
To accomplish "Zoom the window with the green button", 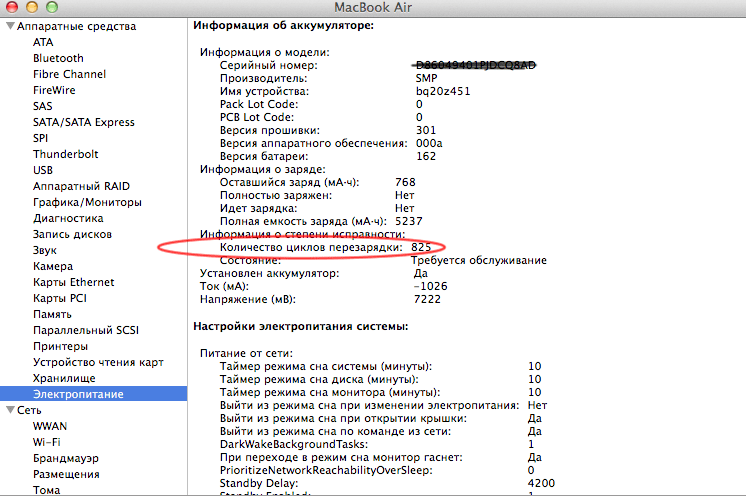I will pyautogui.click(x=52, y=7).
